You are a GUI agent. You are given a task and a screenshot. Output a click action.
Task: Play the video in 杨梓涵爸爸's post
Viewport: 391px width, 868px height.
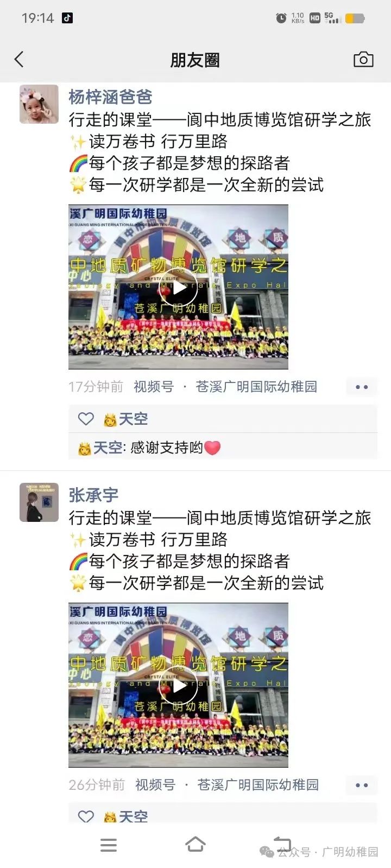click(178, 287)
